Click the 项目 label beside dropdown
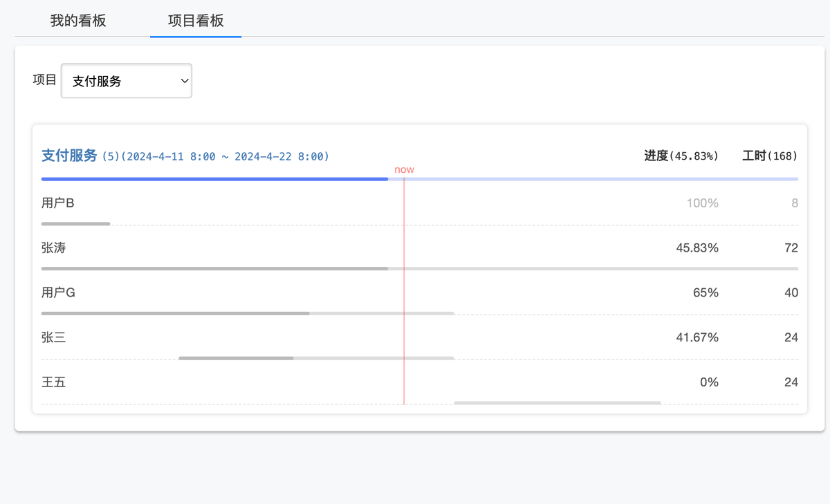The height and width of the screenshot is (504, 830). 45,80
